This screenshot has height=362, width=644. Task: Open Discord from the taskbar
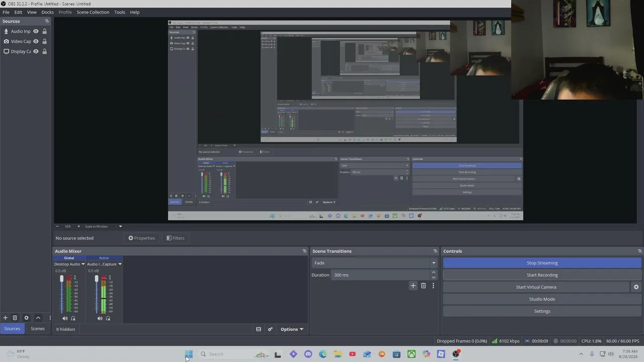308,354
